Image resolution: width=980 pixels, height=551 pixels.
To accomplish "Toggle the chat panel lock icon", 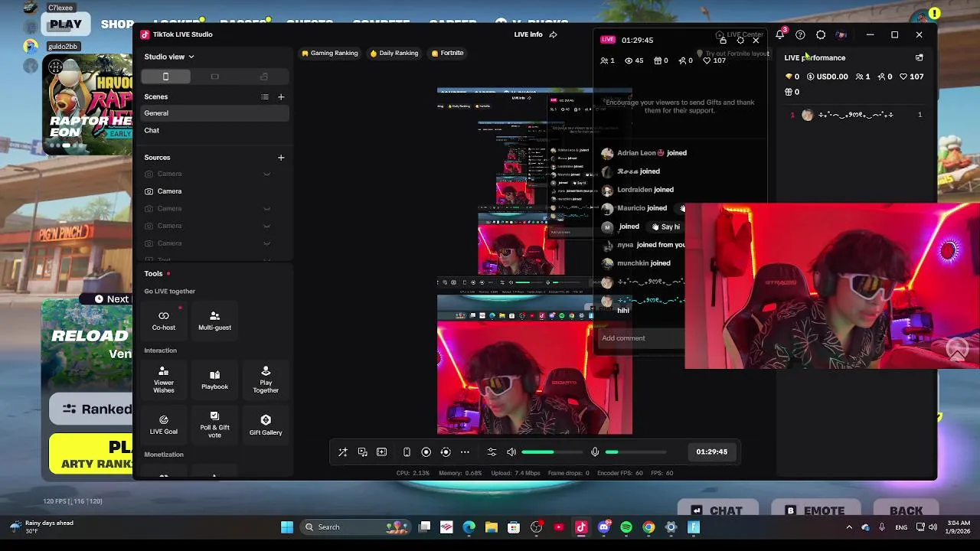I will pyautogui.click(x=723, y=40).
